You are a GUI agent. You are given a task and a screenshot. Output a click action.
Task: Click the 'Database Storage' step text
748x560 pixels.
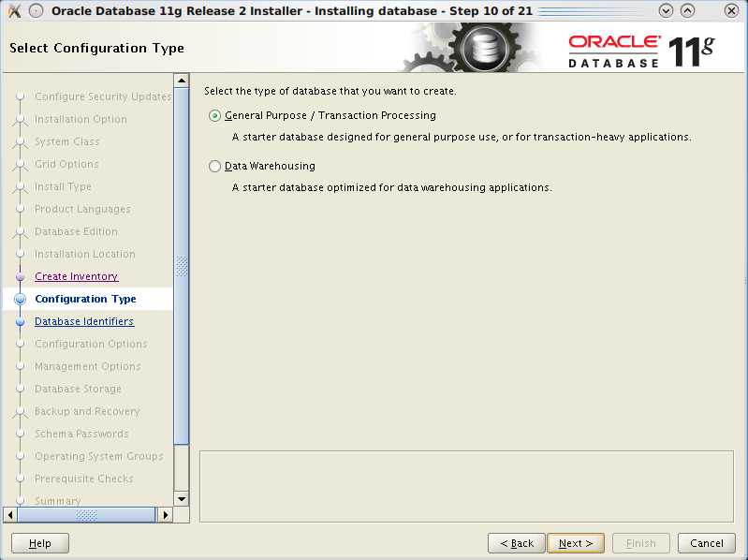[x=79, y=389]
